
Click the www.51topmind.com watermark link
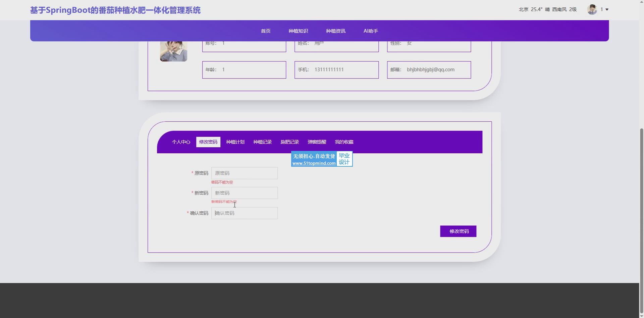(x=314, y=163)
